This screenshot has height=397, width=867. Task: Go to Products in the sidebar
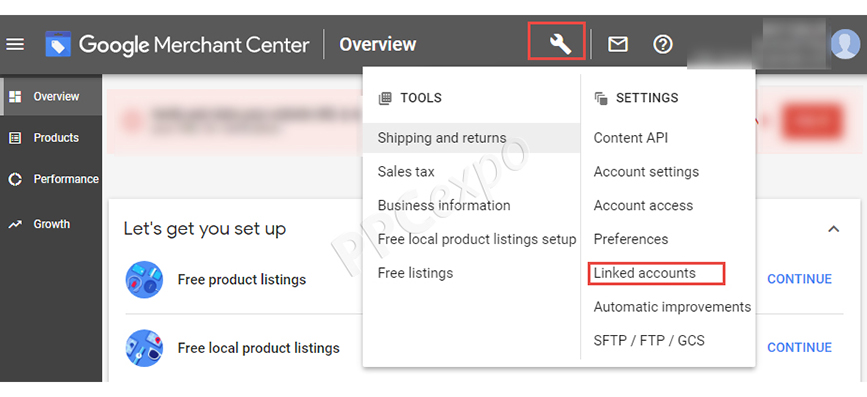[x=51, y=138]
